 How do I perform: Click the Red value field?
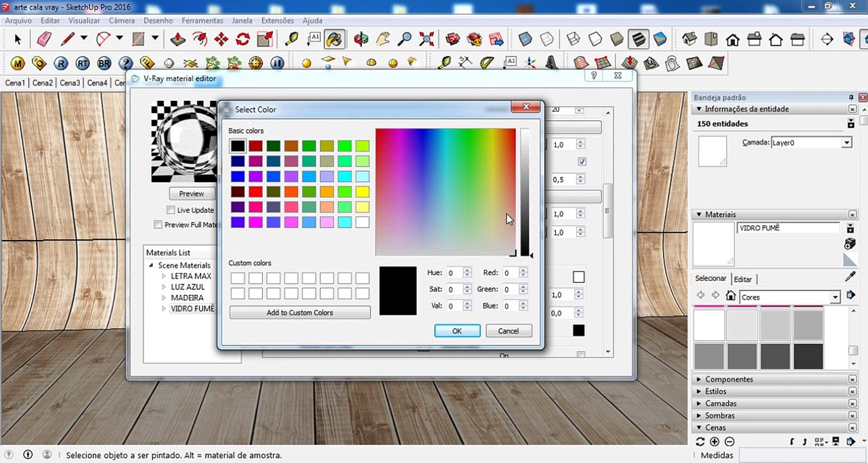[x=510, y=273]
